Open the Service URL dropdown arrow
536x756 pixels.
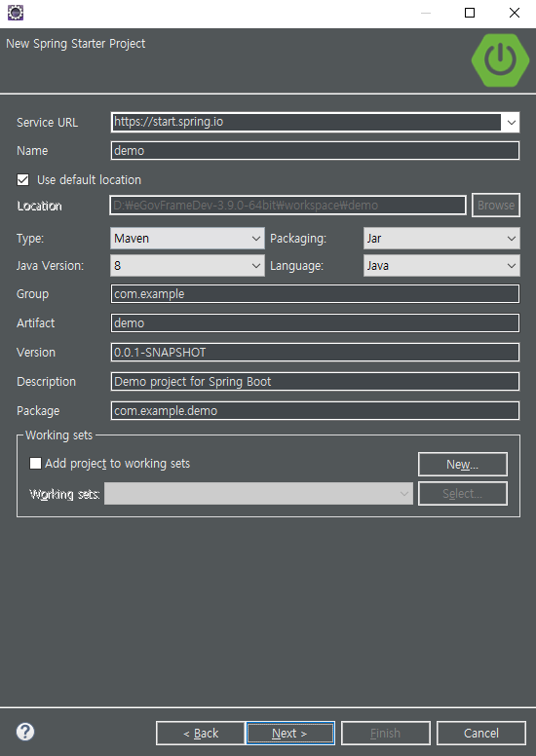tap(511, 123)
